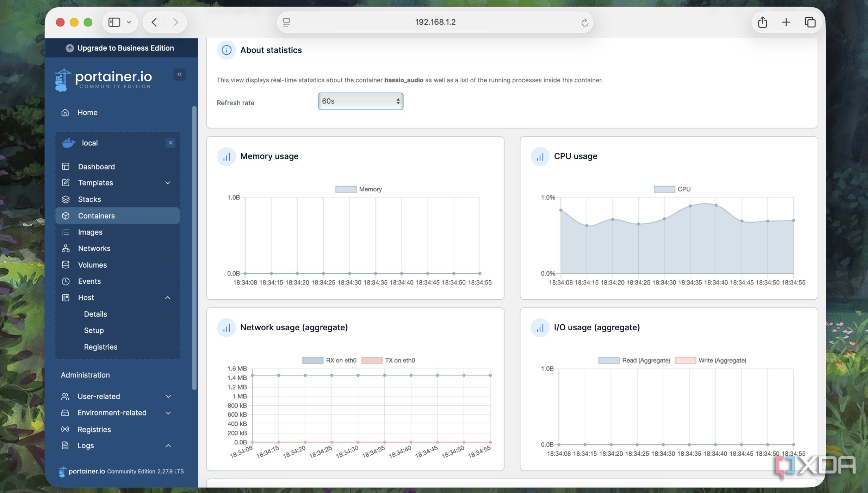This screenshot has width=868, height=493.
Task: Click the Networks topology icon
Action: 66,248
